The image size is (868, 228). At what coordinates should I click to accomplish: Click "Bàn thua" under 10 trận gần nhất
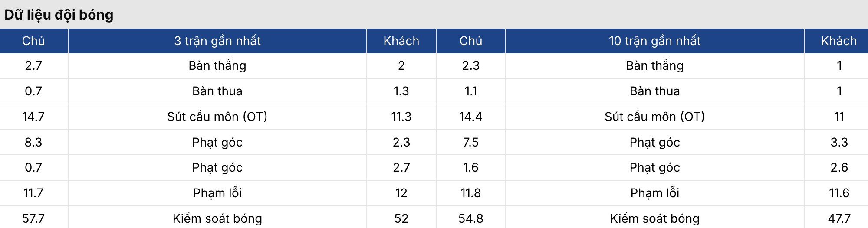(654, 91)
